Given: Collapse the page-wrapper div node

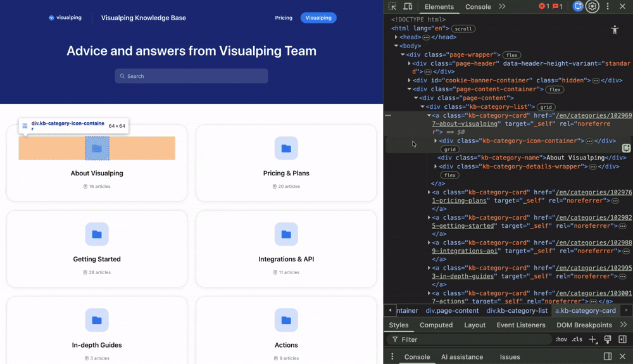Looking at the screenshot, I should (403, 54).
